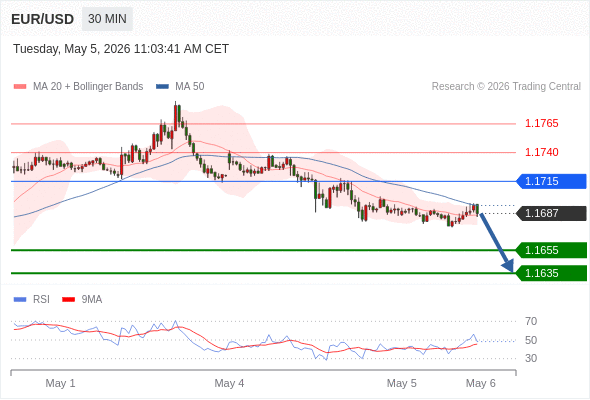This screenshot has height=400, width=590.
Task: Click the 30 MIN timeframe badge
Action: pyautogui.click(x=107, y=19)
